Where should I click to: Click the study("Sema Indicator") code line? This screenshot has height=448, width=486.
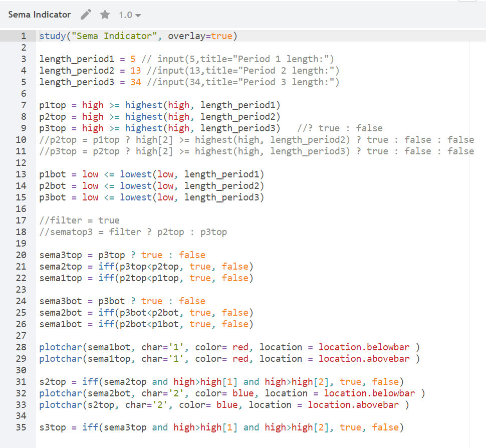tap(138, 36)
